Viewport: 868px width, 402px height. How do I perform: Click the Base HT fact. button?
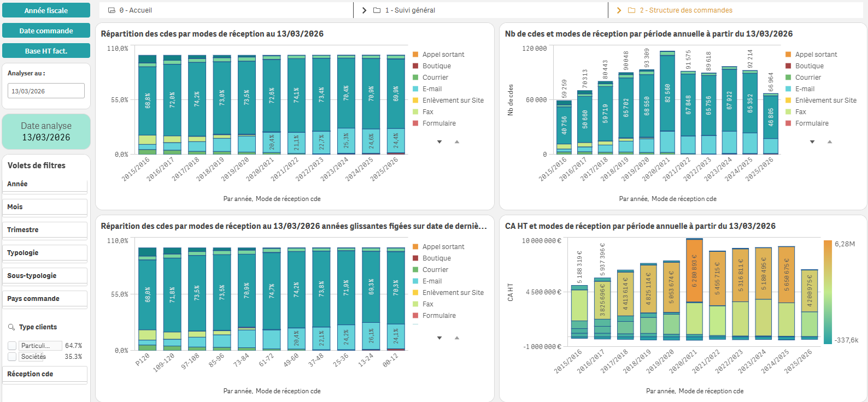click(x=46, y=51)
